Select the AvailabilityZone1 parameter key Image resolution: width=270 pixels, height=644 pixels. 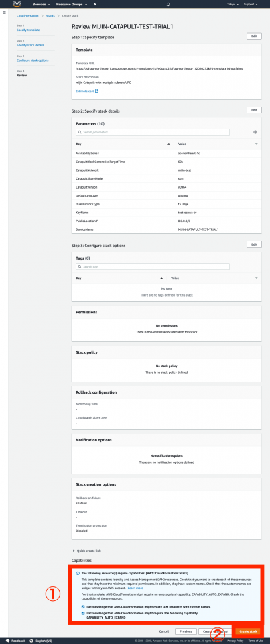(x=86, y=153)
